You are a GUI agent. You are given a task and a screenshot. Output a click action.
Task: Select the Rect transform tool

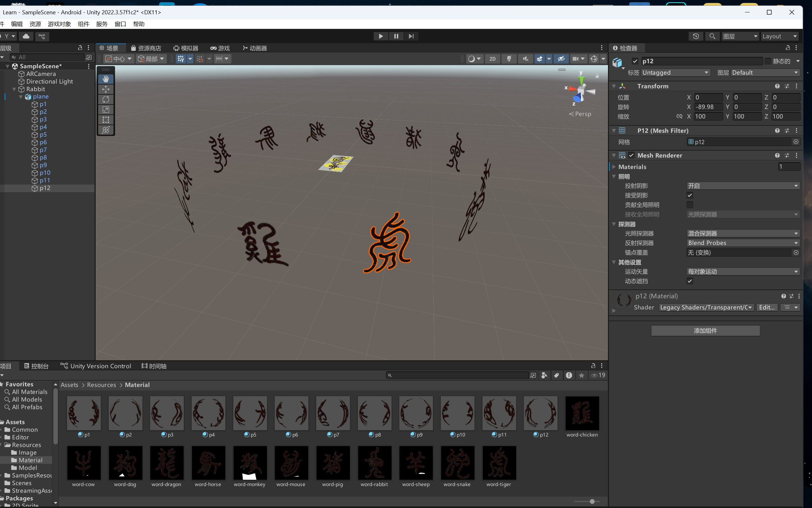(x=106, y=119)
